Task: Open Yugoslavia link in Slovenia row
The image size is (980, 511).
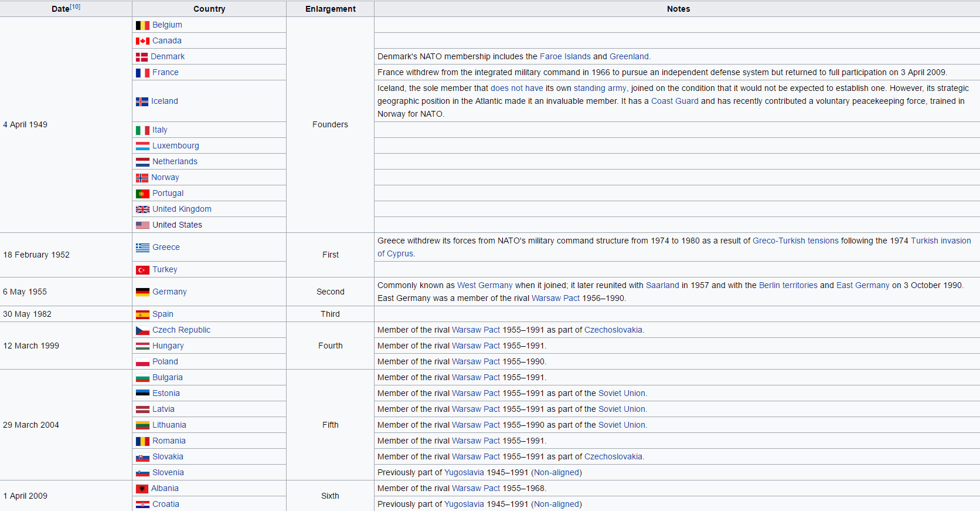Action: click(x=464, y=472)
